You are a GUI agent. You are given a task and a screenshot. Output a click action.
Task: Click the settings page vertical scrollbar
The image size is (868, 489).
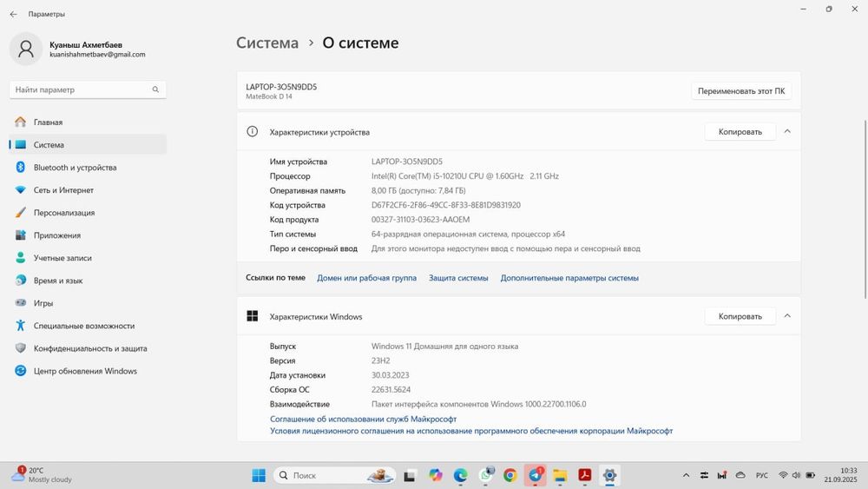pos(865,209)
